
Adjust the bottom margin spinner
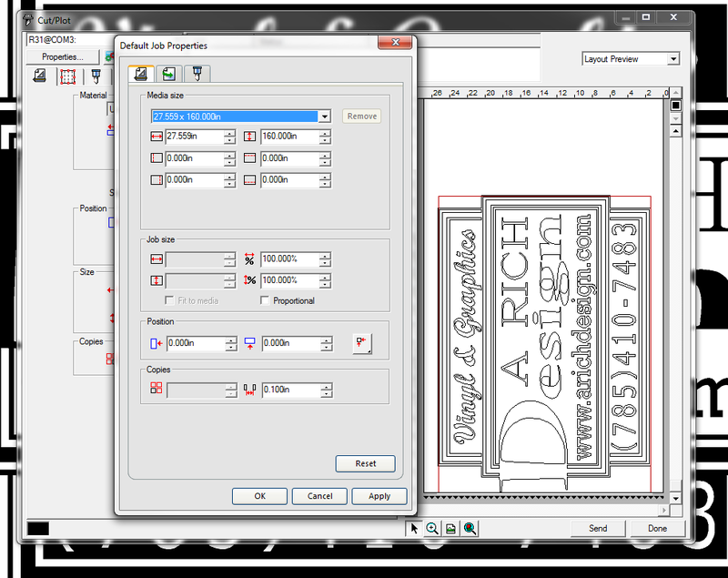tap(325, 179)
